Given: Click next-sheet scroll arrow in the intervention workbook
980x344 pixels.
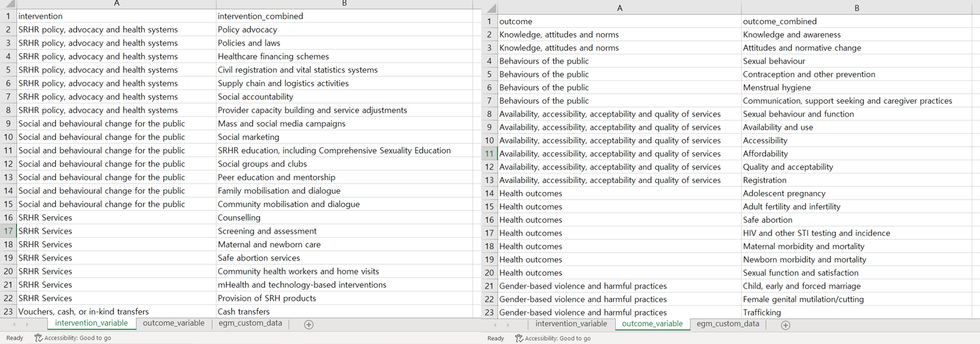Looking at the screenshot, I should pos(27,324).
